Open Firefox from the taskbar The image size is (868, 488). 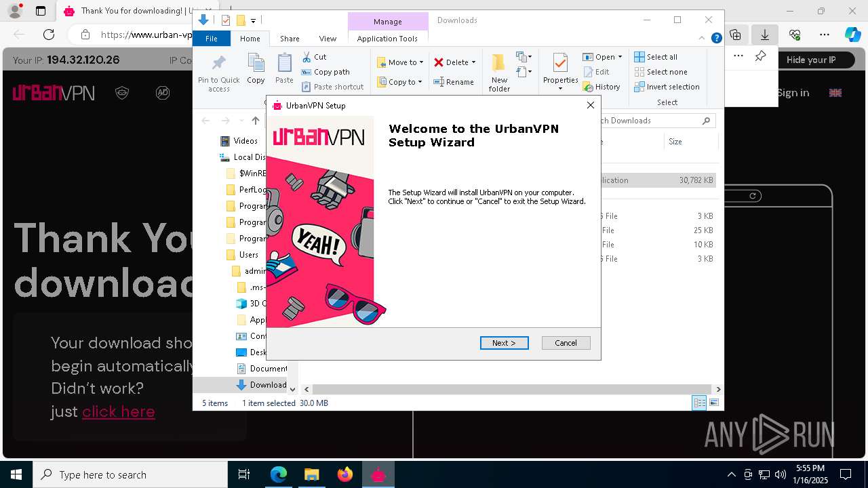point(344,474)
